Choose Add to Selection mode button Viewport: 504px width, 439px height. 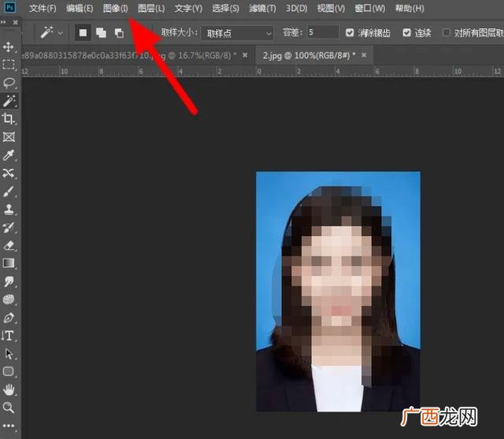click(x=101, y=33)
